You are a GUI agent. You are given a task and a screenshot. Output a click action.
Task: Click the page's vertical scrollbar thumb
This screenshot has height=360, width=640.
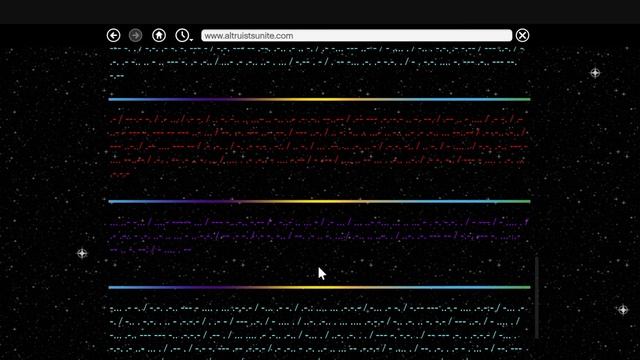536,297
